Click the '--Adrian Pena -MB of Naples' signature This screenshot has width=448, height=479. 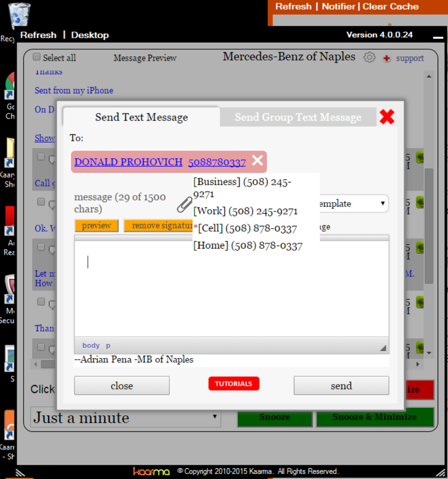pyautogui.click(x=134, y=359)
